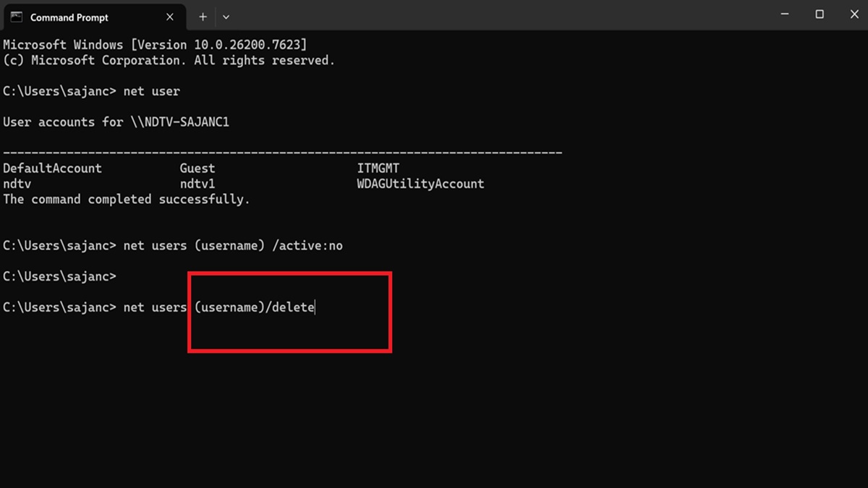This screenshot has width=868, height=488.
Task: Click the Command Prompt tab icon
Action: (17, 17)
